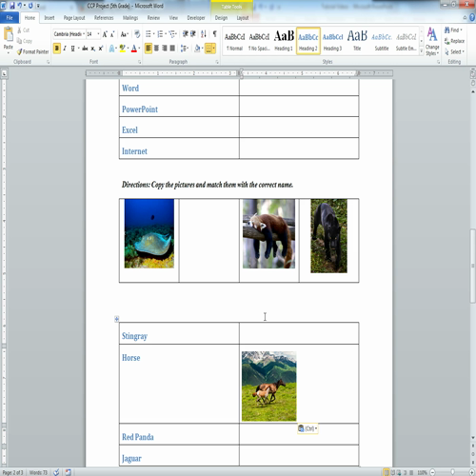Open the Paste Options (Ctrl) button

(x=307, y=428)
